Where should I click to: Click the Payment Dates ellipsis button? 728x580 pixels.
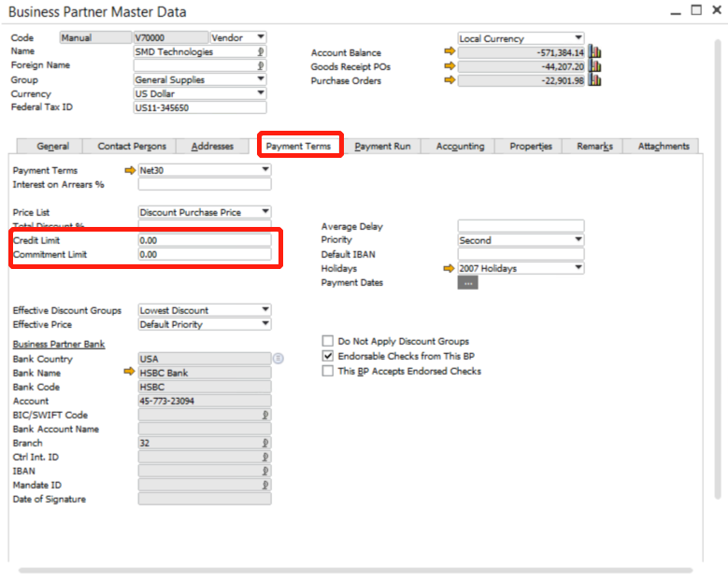467,283
